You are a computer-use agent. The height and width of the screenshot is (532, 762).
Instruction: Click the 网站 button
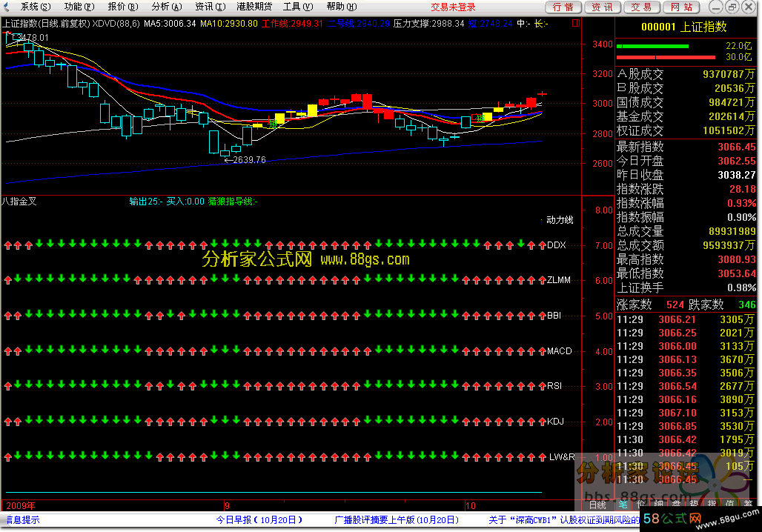681,7
